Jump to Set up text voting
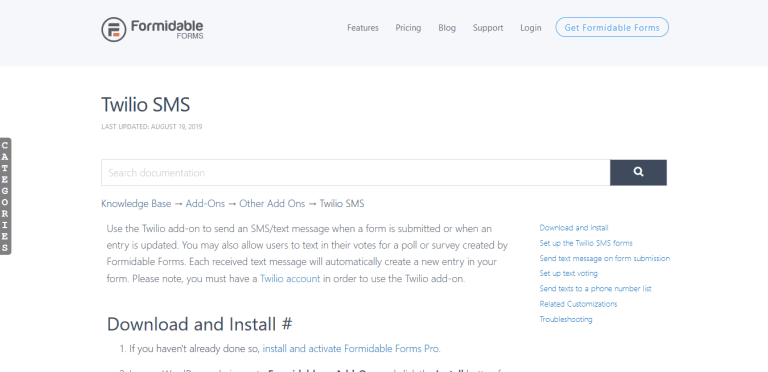 (x=569, y=273)
